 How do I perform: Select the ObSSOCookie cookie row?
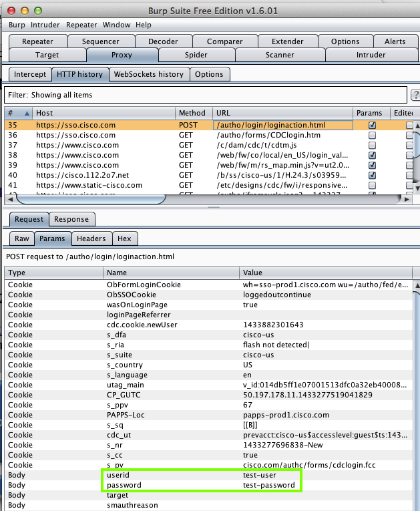pos(208,295)
